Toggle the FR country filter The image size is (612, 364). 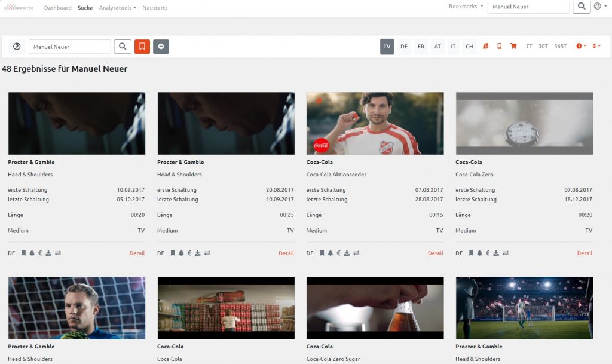point(421,47)
